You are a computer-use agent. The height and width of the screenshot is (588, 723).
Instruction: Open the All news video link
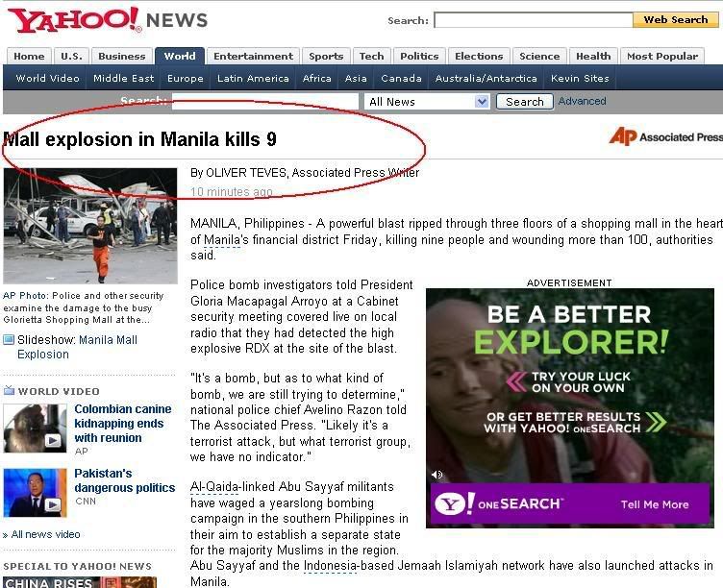click(45, 534)
